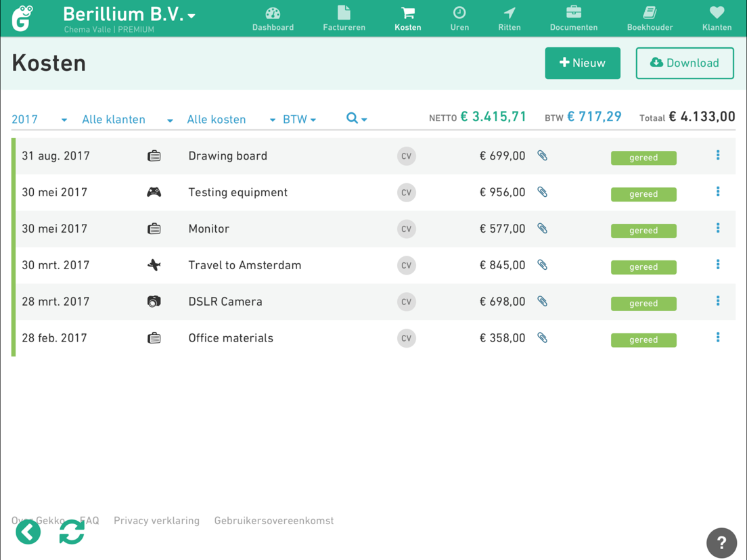Click the 31 aug. 2017 date
Image resolution: width=747 pixels, height=560 pixels.
point(55,156)
